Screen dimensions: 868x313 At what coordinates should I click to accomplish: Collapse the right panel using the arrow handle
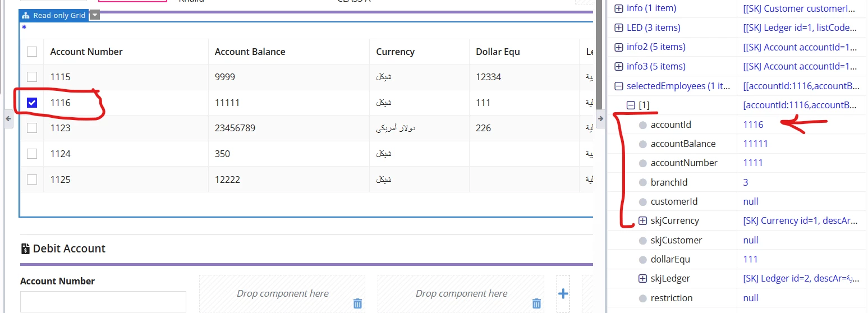[x=600, y=118]
